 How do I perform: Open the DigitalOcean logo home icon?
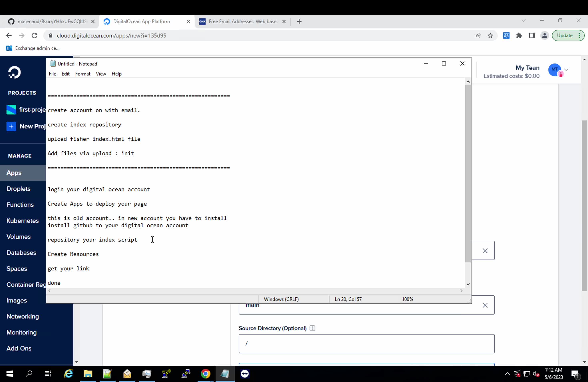point(14,72)
